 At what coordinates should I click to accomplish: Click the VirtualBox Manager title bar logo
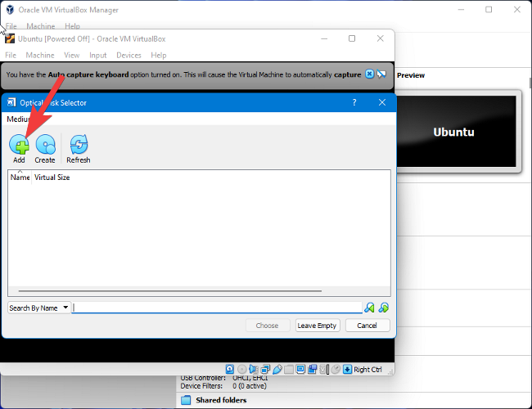coord(10,10)
